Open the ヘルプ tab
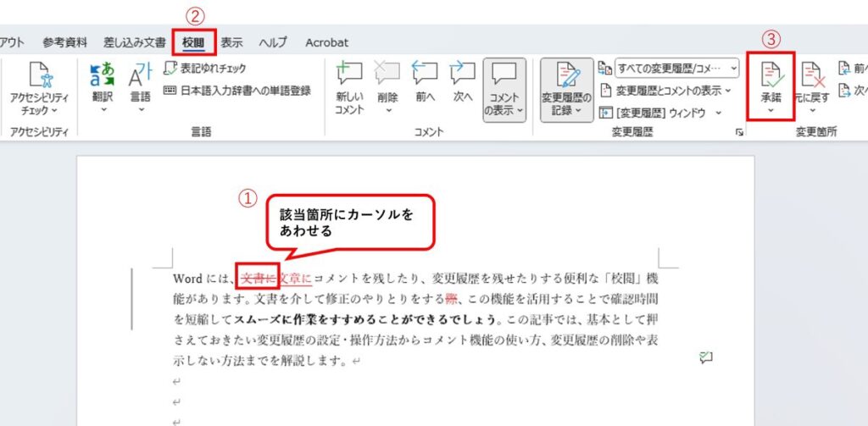 click(x=273, y=42)
